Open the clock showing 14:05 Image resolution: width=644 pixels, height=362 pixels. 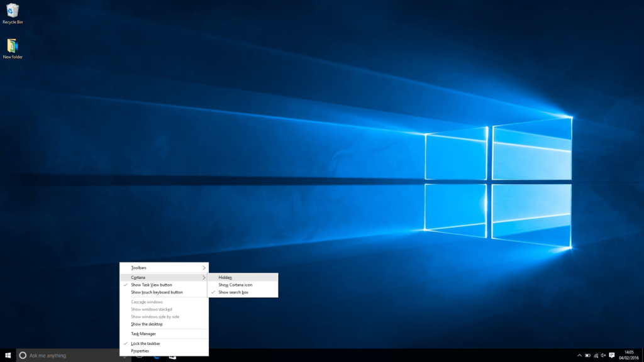pyautogui.click(x=629, y=356)
